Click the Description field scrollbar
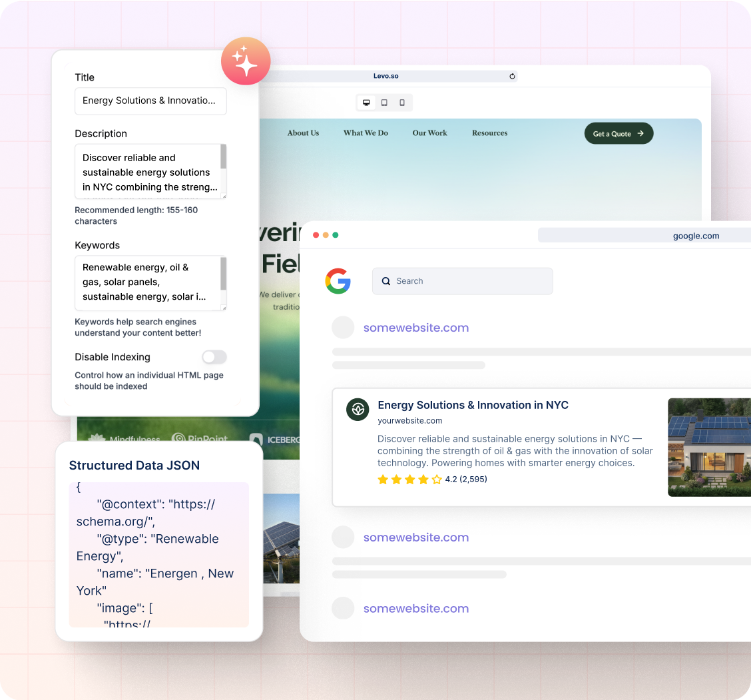The width and height of the screenshot is (751, 700). pos(224,158)
